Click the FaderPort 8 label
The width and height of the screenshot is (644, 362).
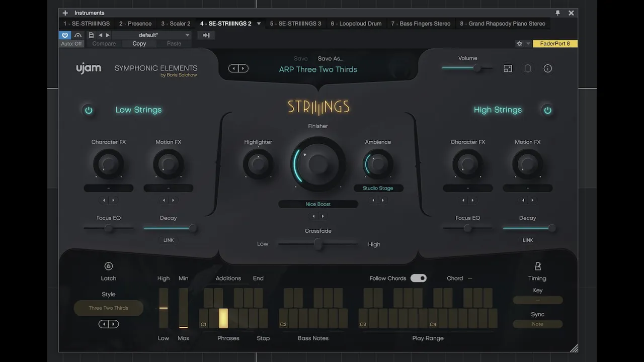[555, 44]
